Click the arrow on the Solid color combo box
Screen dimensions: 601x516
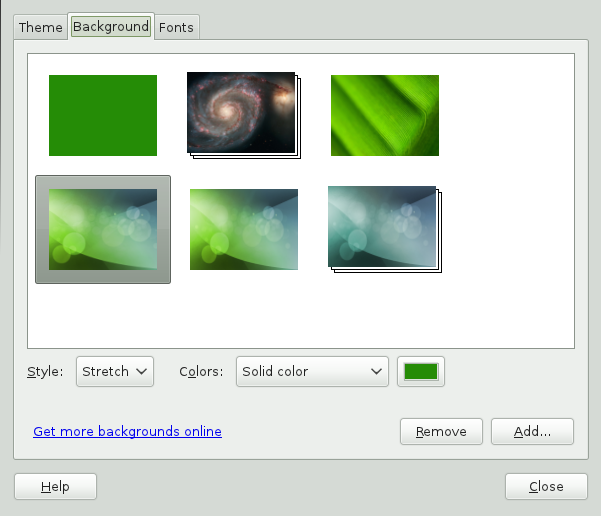point(376,371)
